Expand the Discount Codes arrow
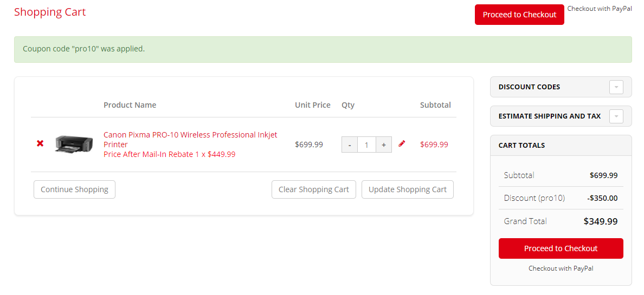 (616, 87)
